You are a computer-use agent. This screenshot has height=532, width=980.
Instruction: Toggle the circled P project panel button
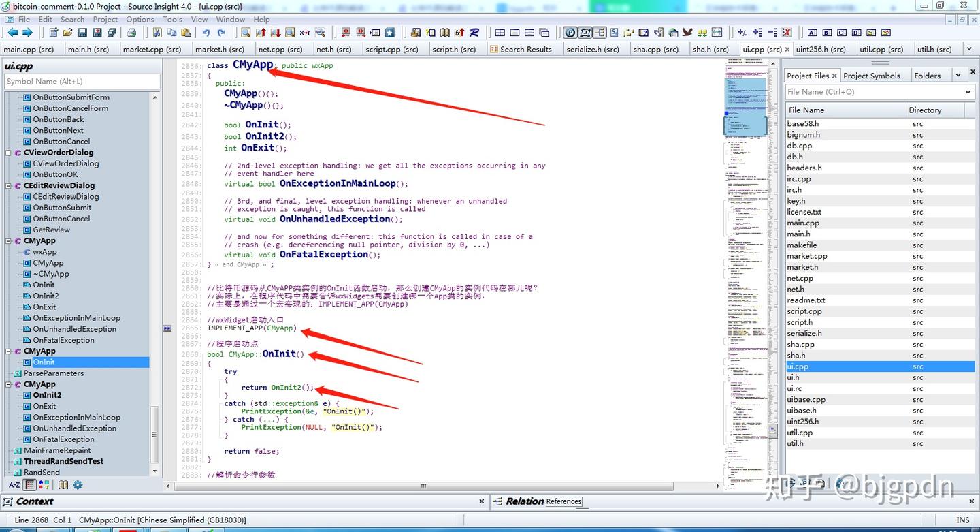570,33
